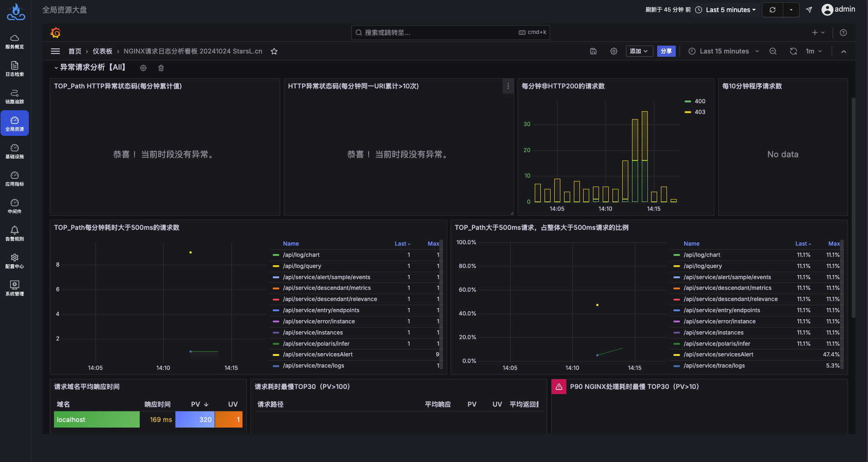Navigate to 仪表板 in the breadcrumb
The width and height of the screenshot is (868, 462).
tap(102, 51)
